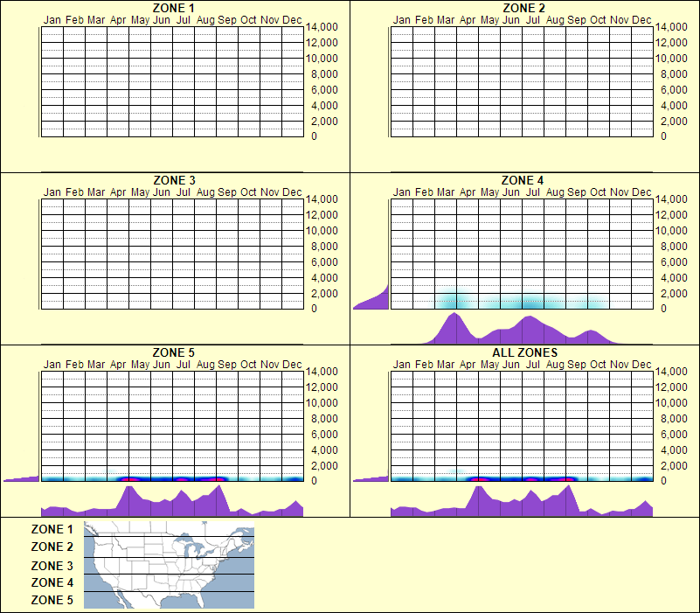Select the Jan column in ZONE 3
This screenshot has height=613, width=700.
[x=52, y=254]
